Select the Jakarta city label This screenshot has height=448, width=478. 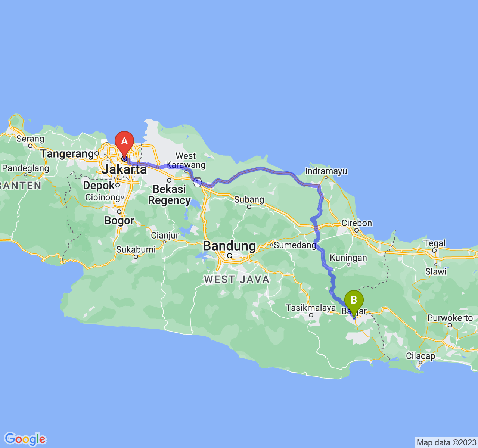point(124,169)
